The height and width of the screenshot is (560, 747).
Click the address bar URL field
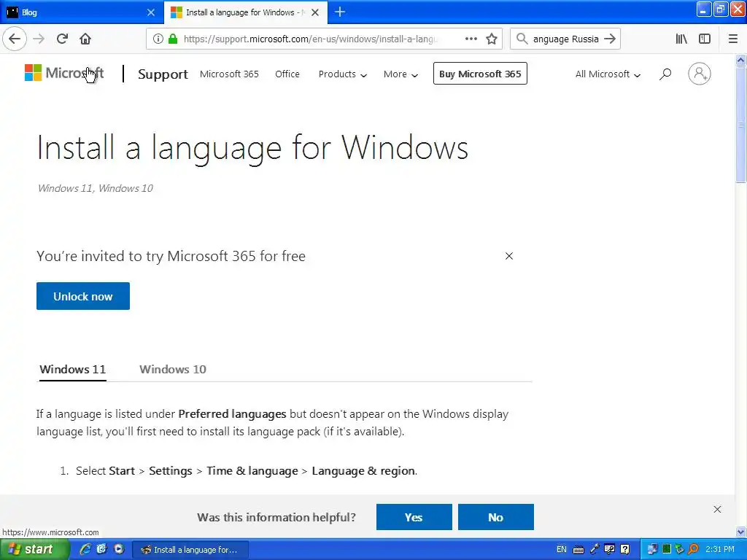[309, 39]
